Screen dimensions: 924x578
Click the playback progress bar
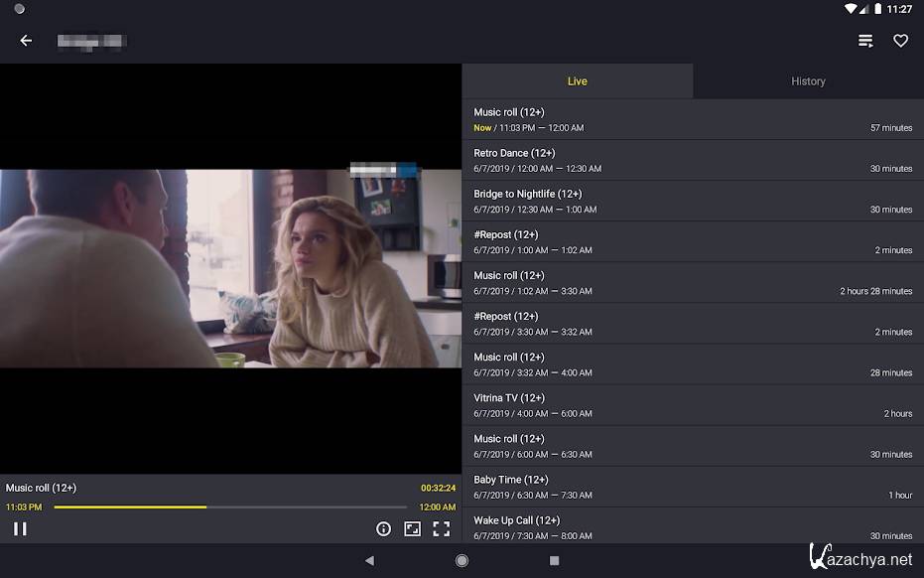pyautogui.click(x=230, y=507)
